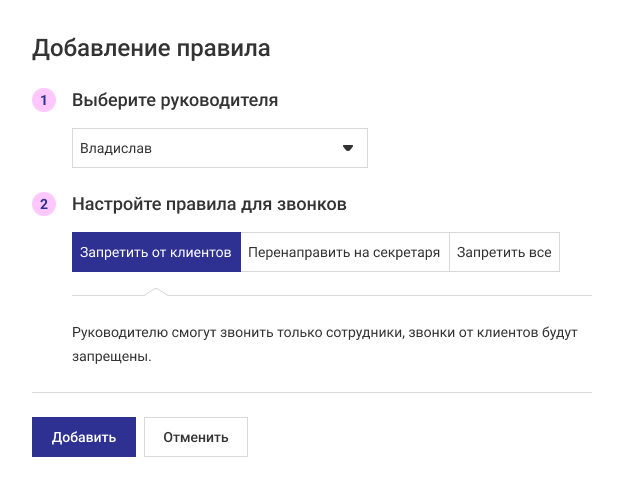This screenshot has height=489, width=624.
Task: Choose the Перенаправить на секретаря option
Action: (x=344, y=253)
